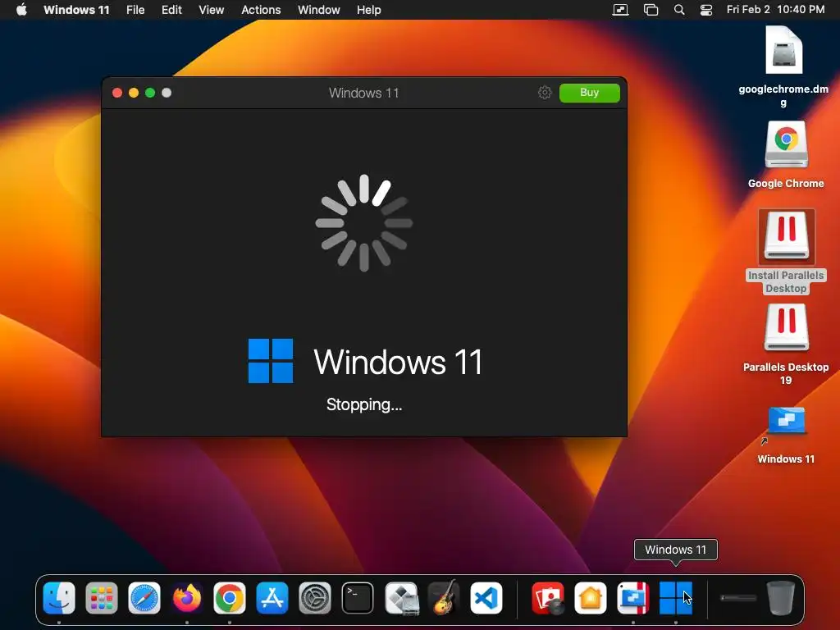This screenshot has width=840, height=630.
Task: Open the Help menu
Action: (x=368, y=10)
